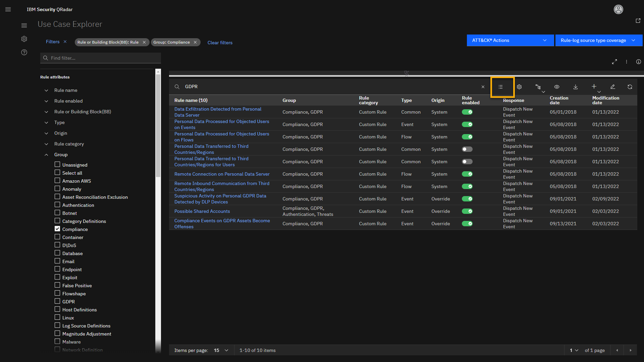644x362 pixels.
Task: Open the ATT&CK Actions dropdown
Action: tap(510, 40)
